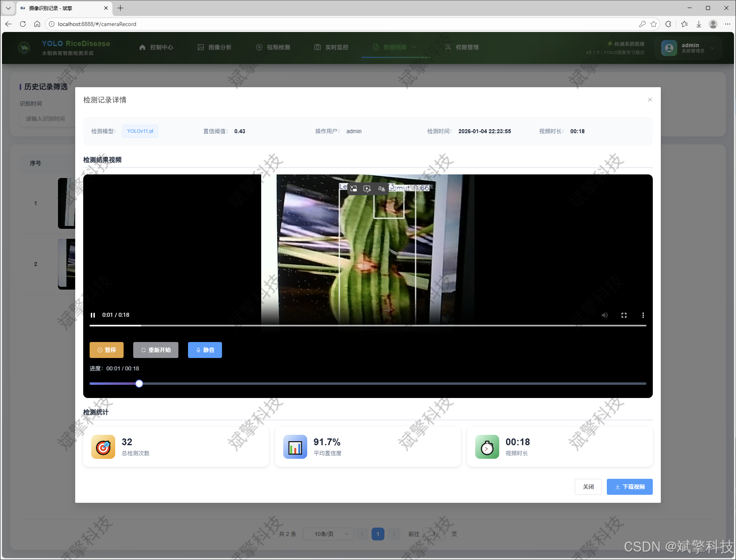Click the browser home icon
This screenshot has width=736, height=560.
[37, 24]
